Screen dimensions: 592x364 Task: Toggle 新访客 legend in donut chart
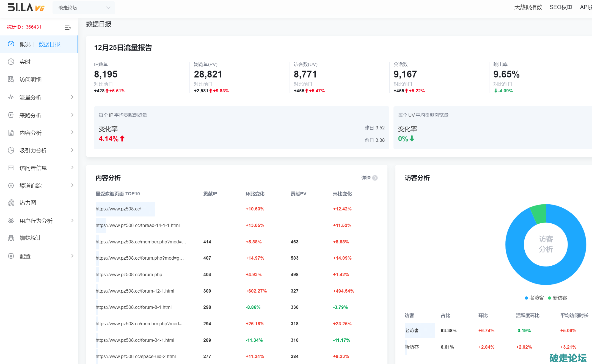click(x=557, y=298)
